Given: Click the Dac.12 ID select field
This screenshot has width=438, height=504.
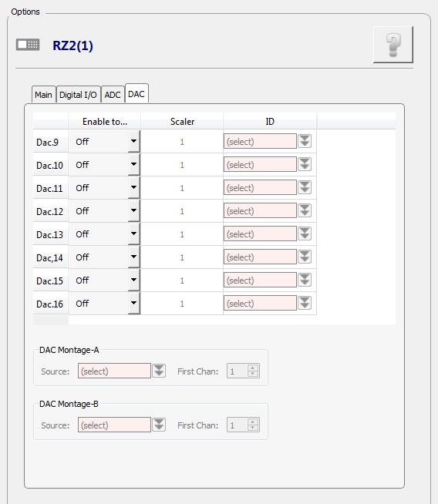Looking at the screenshot, I should [260, 210].
